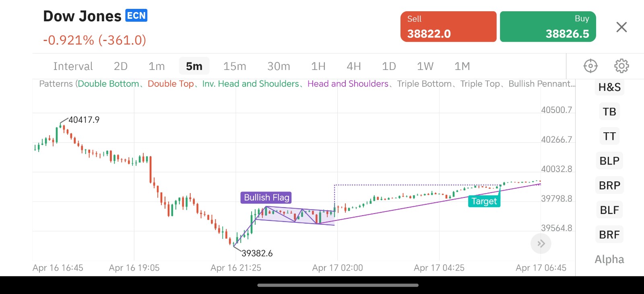Click the Bullish Flag chart label
This screenshot has height=294, width=644.
pos(266,197)
